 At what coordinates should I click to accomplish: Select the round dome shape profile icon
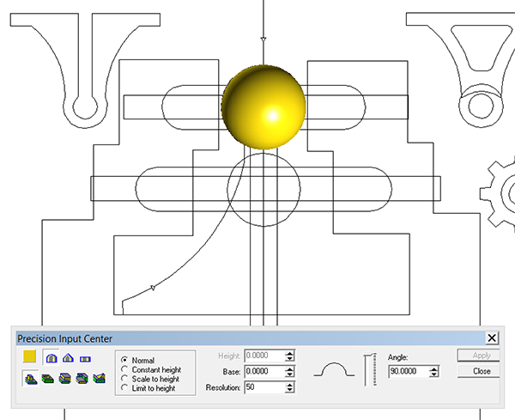[51, 358]
